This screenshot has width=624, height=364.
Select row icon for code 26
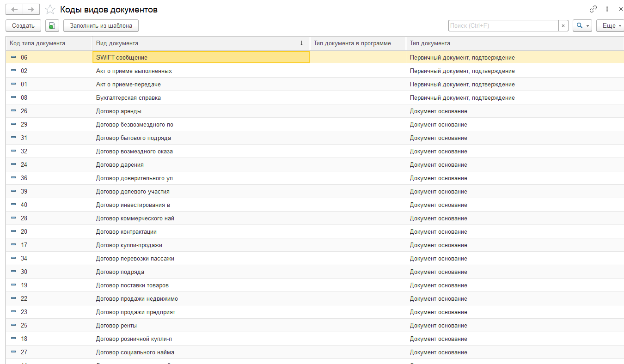pos(13,111)
